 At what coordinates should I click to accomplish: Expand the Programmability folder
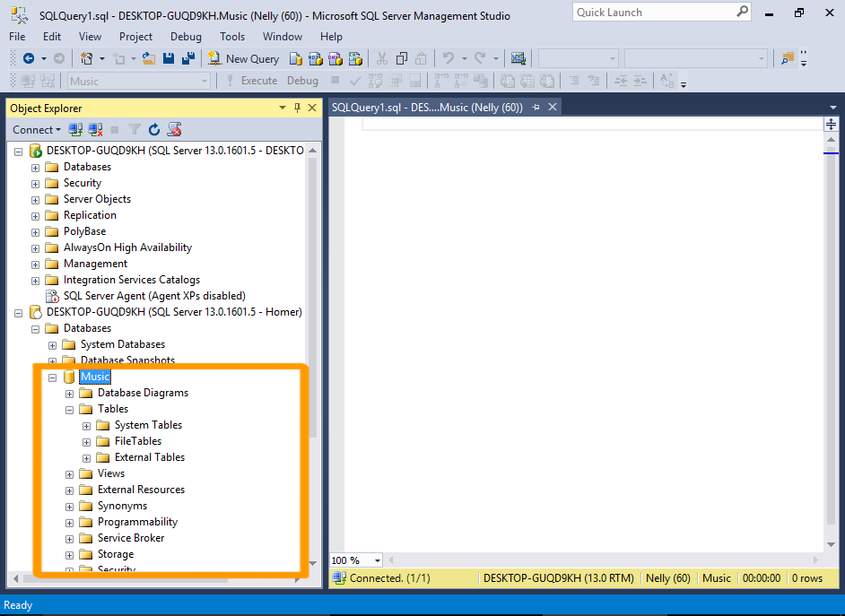coord(70,523)
